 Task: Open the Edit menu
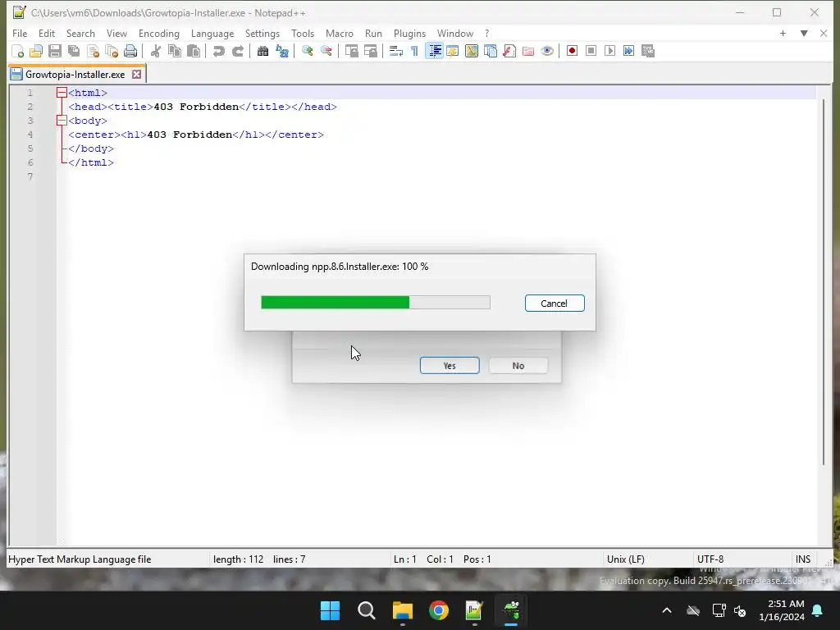(x=47, y=33)
